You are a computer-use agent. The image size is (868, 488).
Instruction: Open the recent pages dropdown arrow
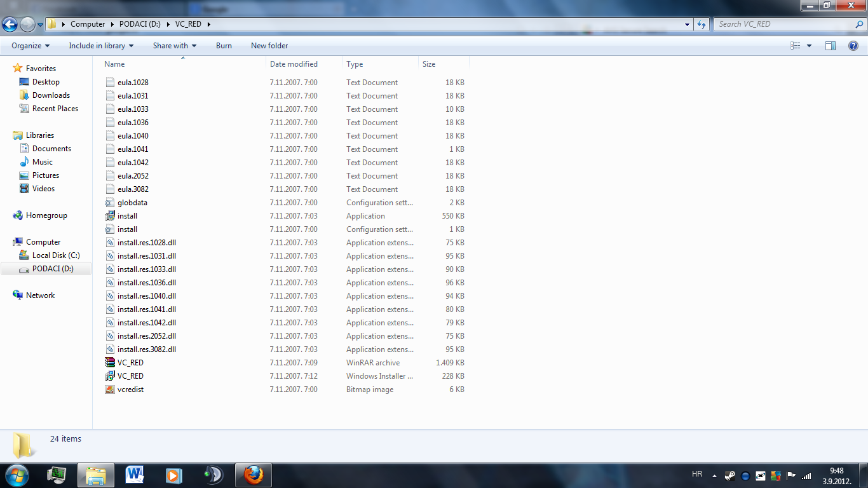click(41, 25)
